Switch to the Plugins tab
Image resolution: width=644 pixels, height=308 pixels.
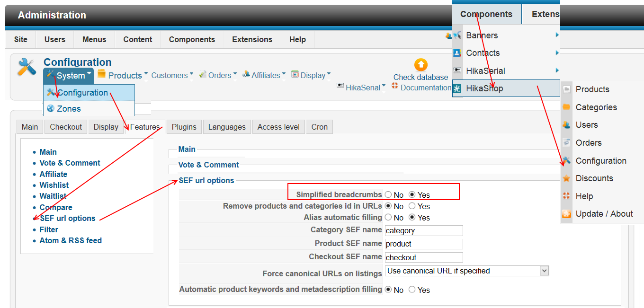tap(184, 127)
